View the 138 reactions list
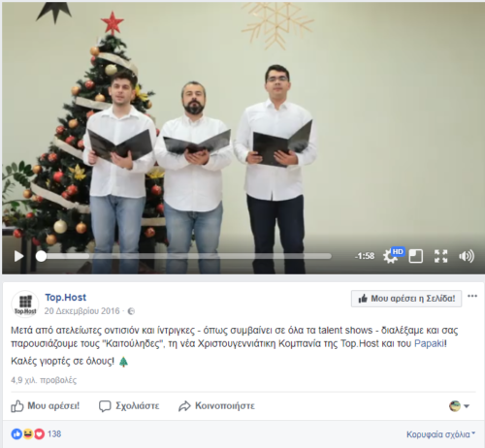Viewport: 485px width, 448px height. tap(36, 433)
